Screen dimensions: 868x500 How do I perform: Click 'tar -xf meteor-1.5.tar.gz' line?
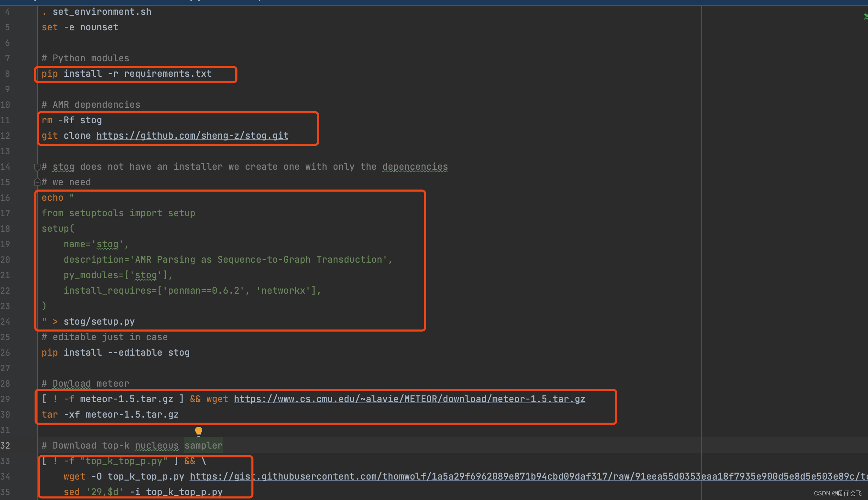(x=110, y=414)
